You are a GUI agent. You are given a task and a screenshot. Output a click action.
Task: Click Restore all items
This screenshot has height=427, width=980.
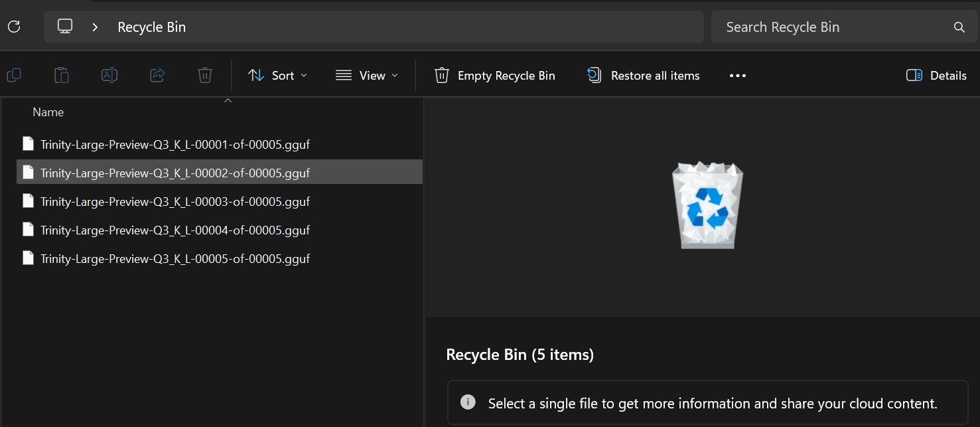[x=644, y=75]
